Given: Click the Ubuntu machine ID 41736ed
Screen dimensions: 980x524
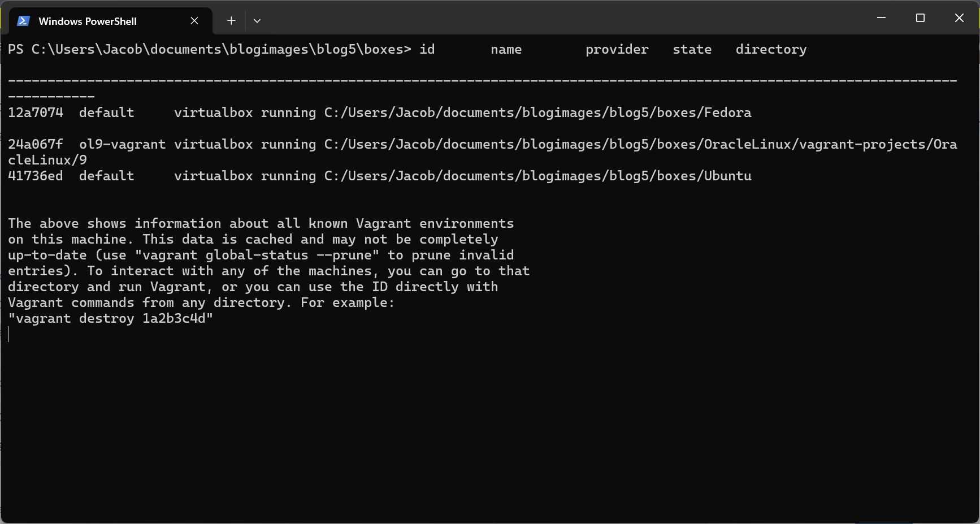Looking at the screenshot, I should click(36, 176).
